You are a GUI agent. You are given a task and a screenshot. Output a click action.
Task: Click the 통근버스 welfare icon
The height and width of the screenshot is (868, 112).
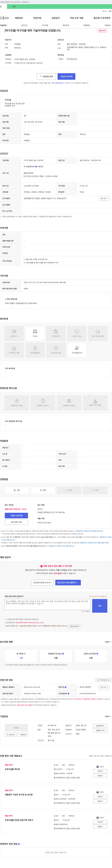pyautogui.click(x=14, y=333)
